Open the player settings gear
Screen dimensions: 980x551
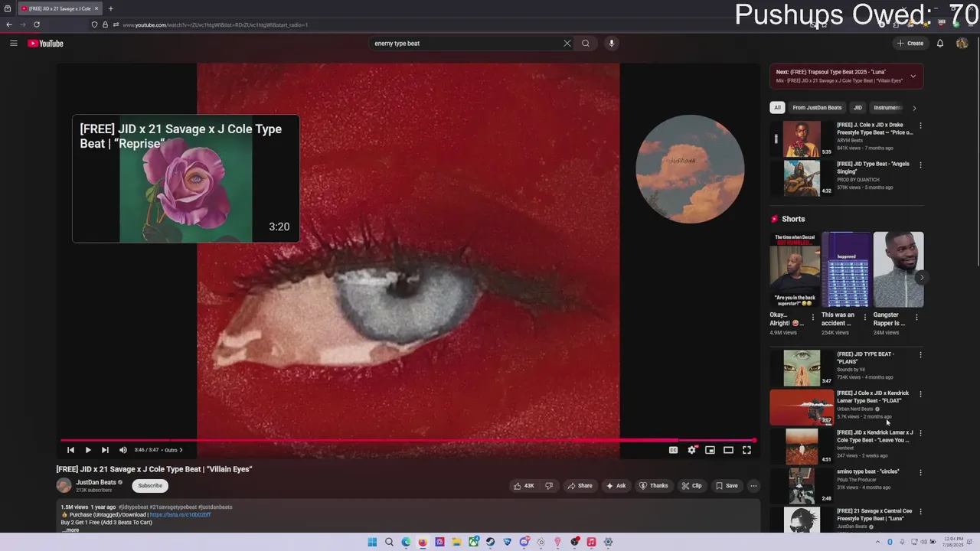point(692,450)
